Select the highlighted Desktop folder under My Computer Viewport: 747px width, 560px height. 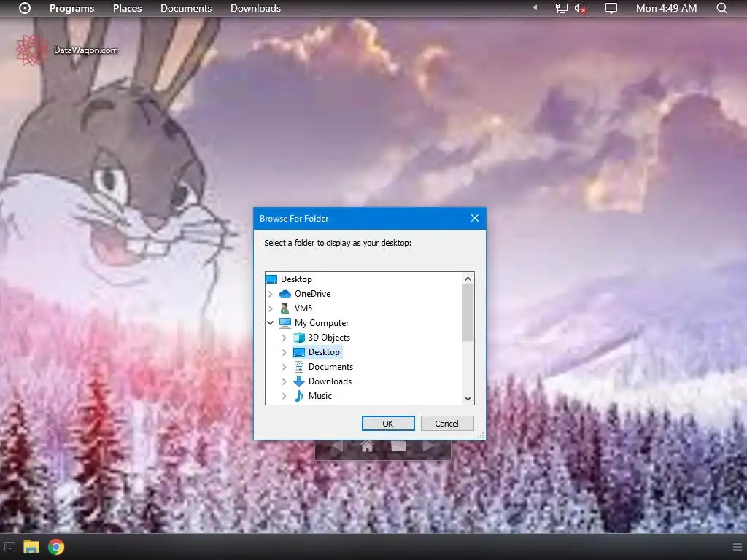click(x=324, y=352)
